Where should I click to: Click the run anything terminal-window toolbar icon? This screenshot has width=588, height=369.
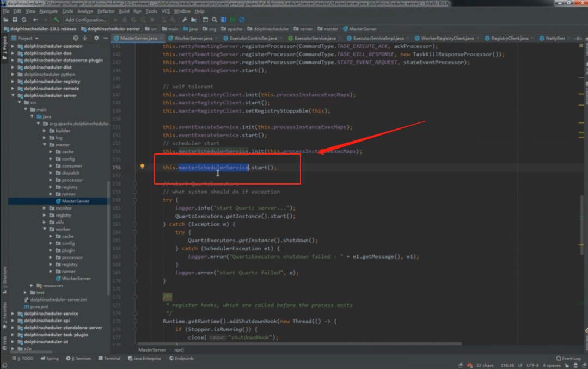pyautogui.click(x=205, y=20)
